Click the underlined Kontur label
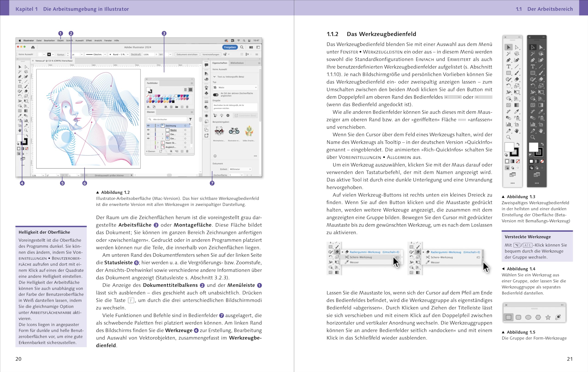588x372 pixels. [61, 54]
